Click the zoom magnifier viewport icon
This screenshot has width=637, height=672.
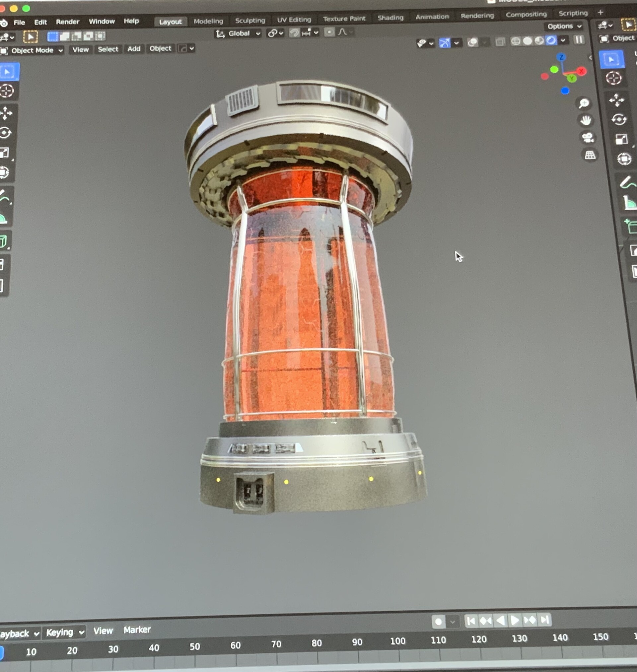[584, 103]
